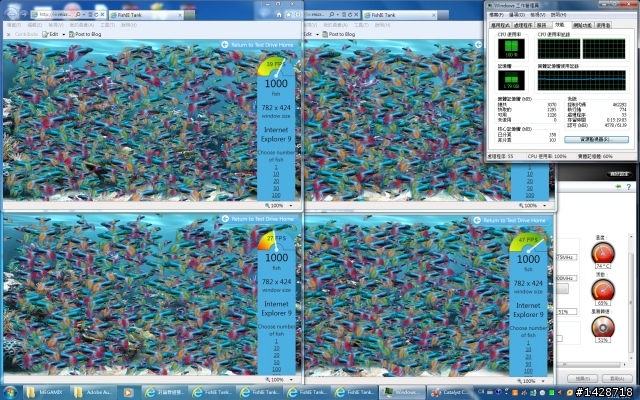Click fan speed gauge showing 51% in Catalyst

coord(602,327)
